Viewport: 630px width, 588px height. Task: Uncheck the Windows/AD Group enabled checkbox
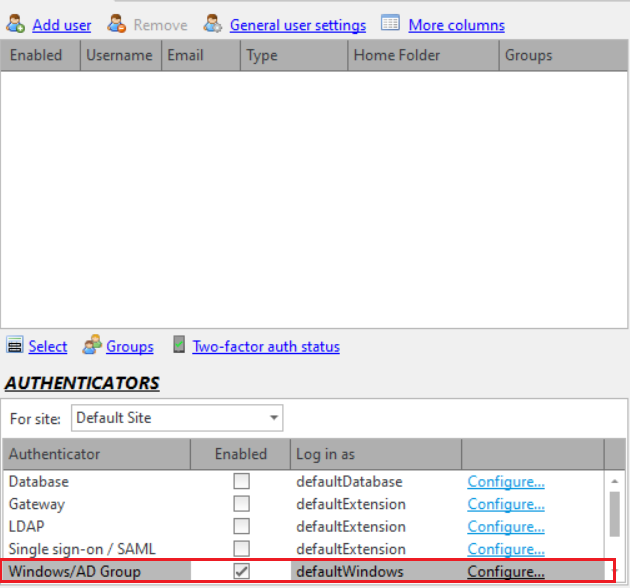coord(241,572)
